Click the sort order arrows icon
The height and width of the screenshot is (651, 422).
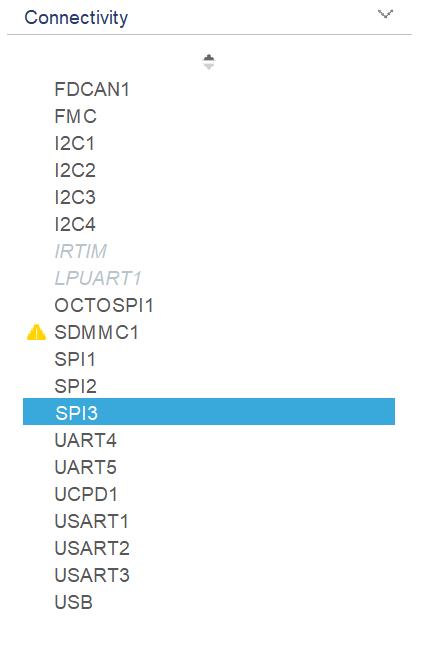tap(209, 61)
